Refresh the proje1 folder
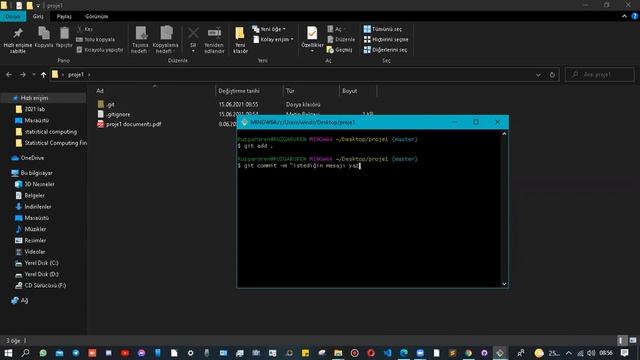This screenshot has width=640, height=360. tap(552, 75)
